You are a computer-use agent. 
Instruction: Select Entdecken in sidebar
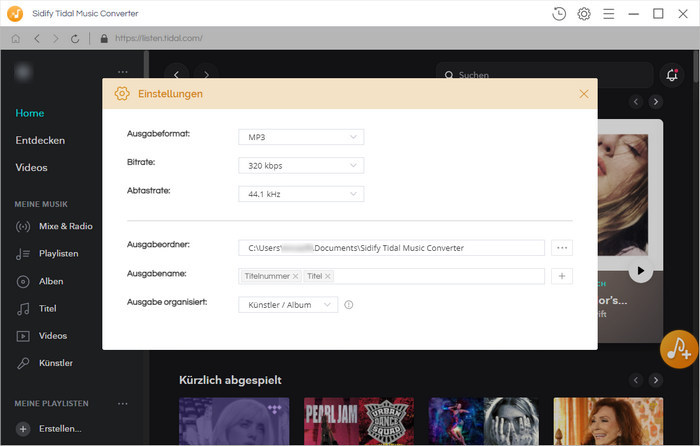pos(40,140)
